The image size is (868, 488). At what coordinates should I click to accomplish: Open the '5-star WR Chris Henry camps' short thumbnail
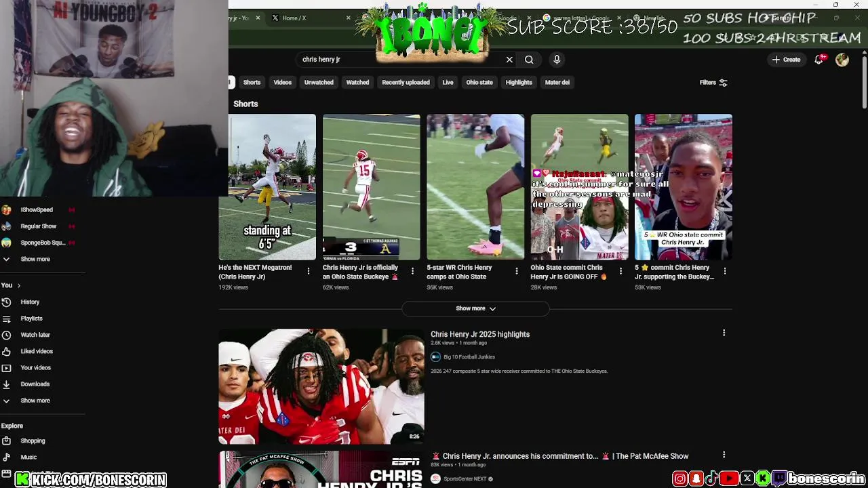(x=475, y=187)
